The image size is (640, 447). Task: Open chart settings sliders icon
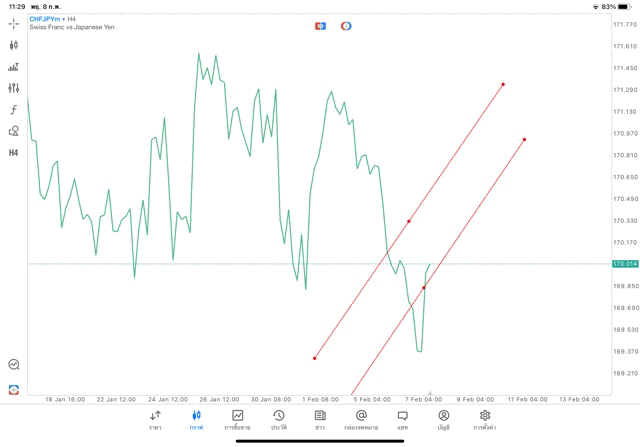[x=14, y=88]
